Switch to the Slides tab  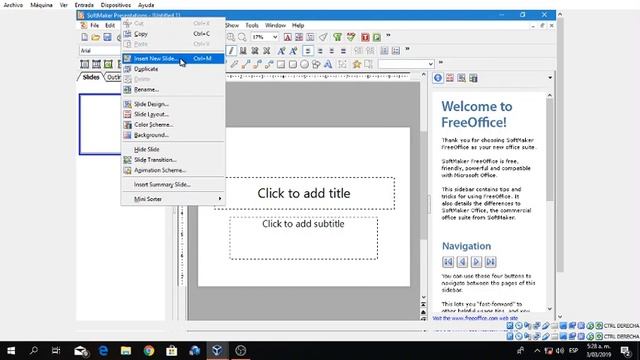pyautogui.click(x=91, y=77)
